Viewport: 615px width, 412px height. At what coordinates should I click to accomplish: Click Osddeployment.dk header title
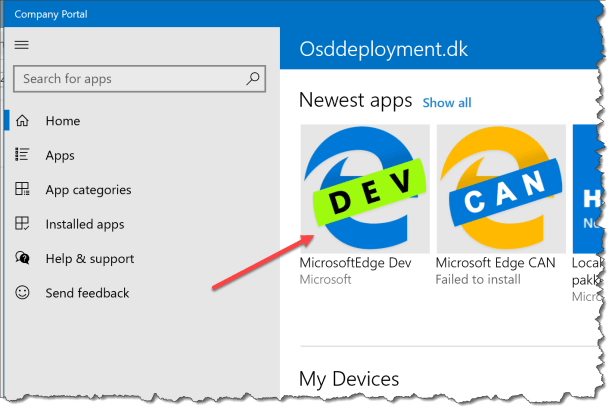pyautogui.click(x=384, y=49)
